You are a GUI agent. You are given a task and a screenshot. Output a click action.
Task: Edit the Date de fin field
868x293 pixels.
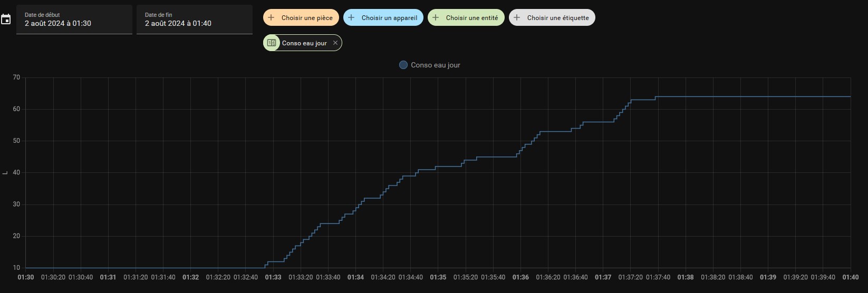point(195,19)
